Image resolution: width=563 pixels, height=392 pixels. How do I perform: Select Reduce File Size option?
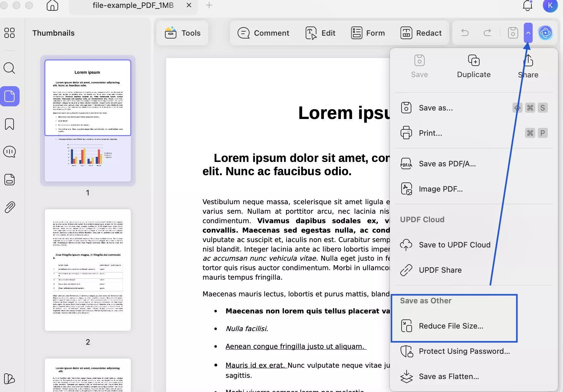pyautogui.click(x=451, y=326)
